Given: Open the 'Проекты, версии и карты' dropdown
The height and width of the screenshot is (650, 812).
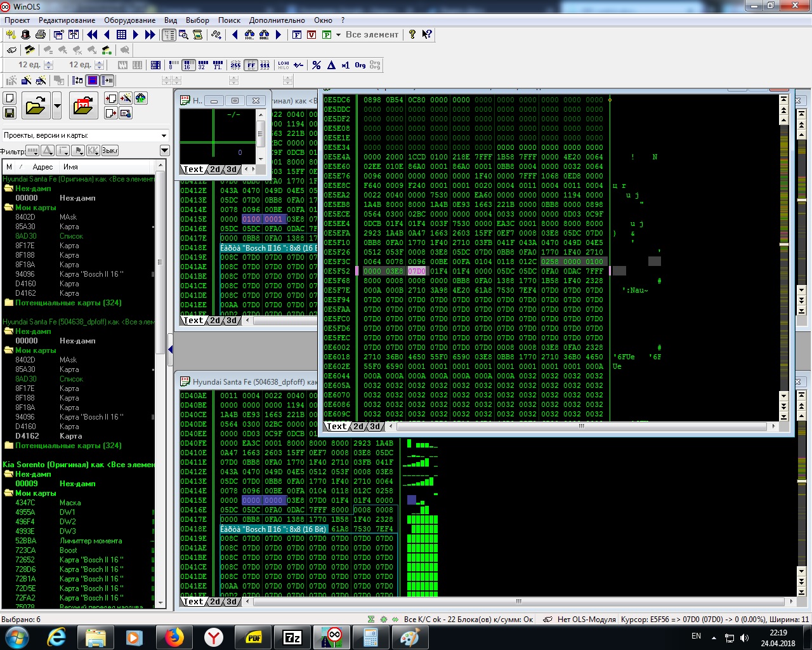Looking at the screenshot, I should coord(164,135).
